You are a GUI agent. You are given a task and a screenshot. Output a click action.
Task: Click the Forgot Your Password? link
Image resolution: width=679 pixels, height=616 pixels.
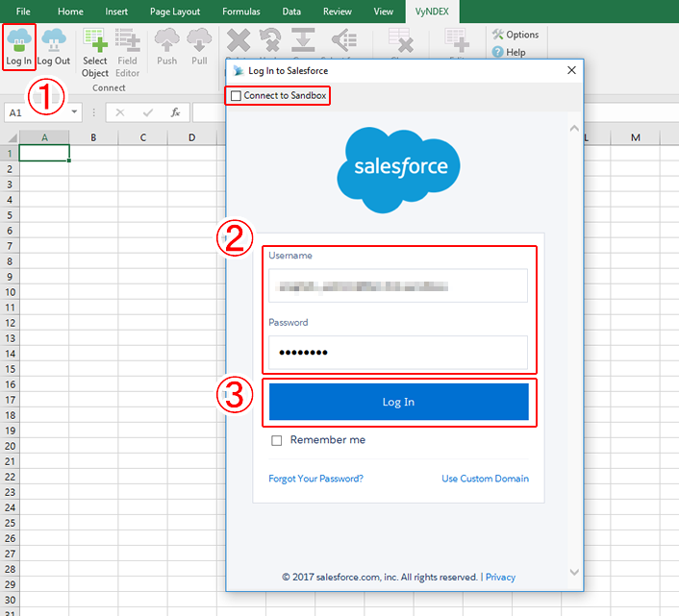click(x=315, y=479)
